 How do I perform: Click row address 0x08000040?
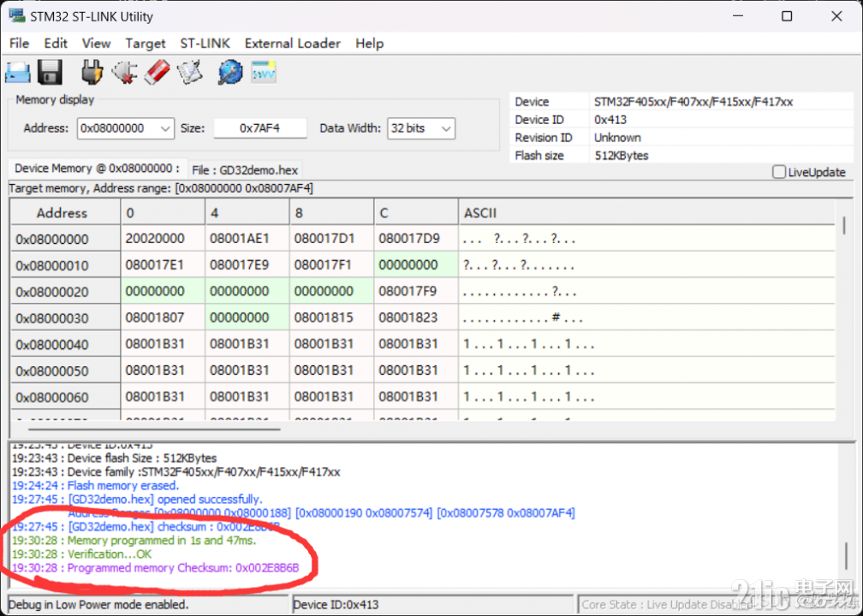[x=65, y=344]
